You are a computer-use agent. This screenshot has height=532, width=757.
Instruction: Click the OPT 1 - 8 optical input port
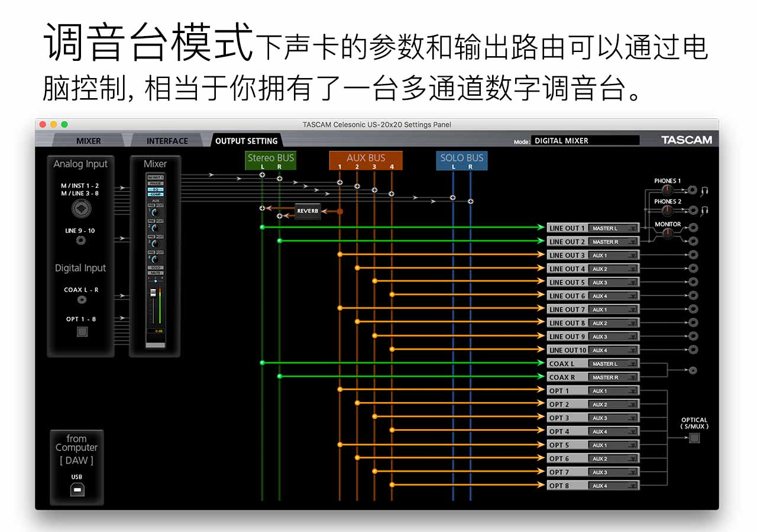[x=82, y=332]
